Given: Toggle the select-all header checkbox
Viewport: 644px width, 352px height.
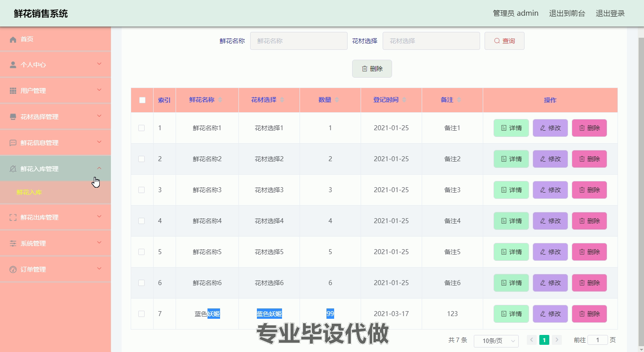Looking at the screenshot, I should [x=142, y=100].
